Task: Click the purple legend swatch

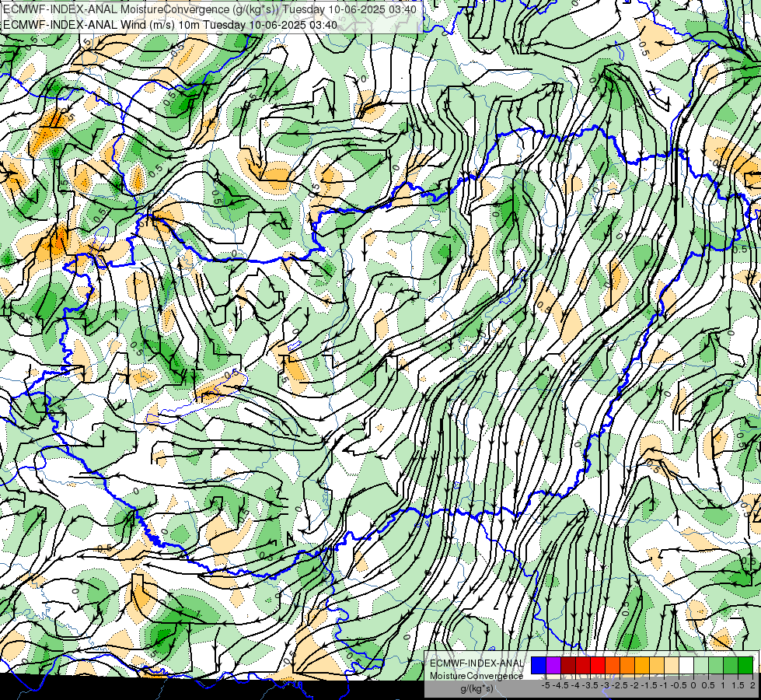Action: (553, 665)
